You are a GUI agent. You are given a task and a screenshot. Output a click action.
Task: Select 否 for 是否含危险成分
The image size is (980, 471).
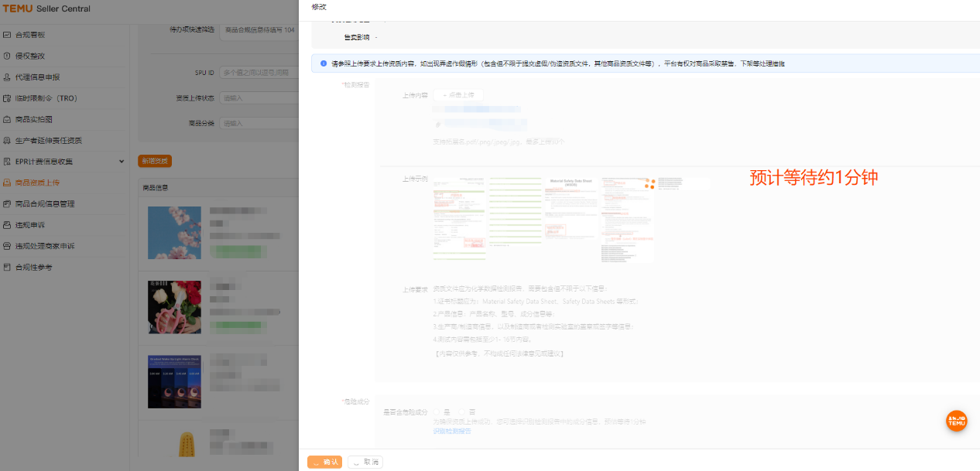[x=462, y=412]
